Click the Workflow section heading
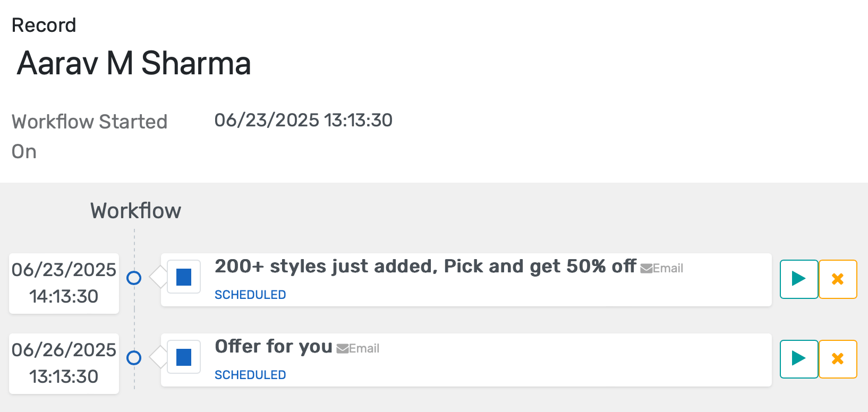This screenshot has height=412, width=868. pyautogui.click(x=135, y=211)
